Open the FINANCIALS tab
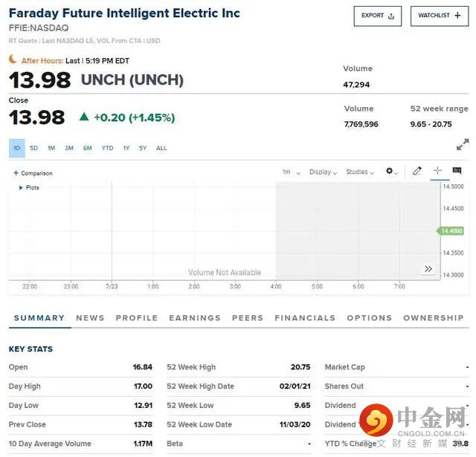This screenshot has width=476, height=457. [x=305, y=318]
